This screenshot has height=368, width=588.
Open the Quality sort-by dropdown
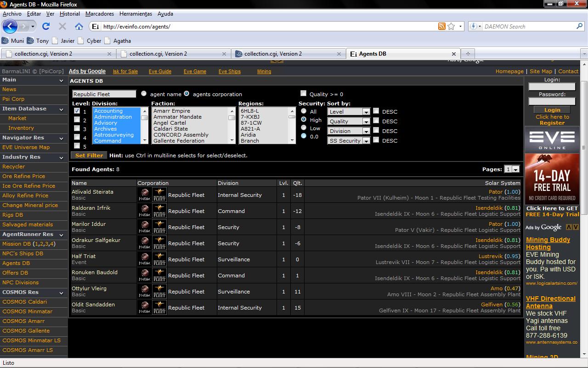coord(349,121)
